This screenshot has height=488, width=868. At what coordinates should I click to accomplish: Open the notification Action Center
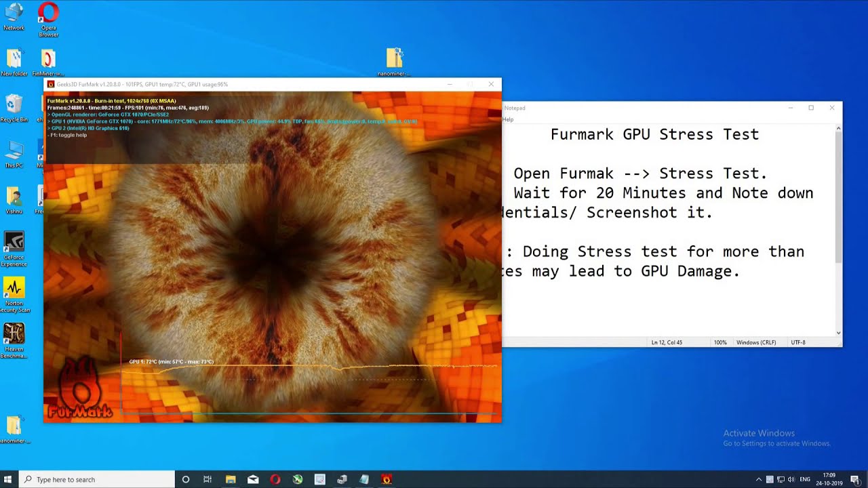(855, 479)
